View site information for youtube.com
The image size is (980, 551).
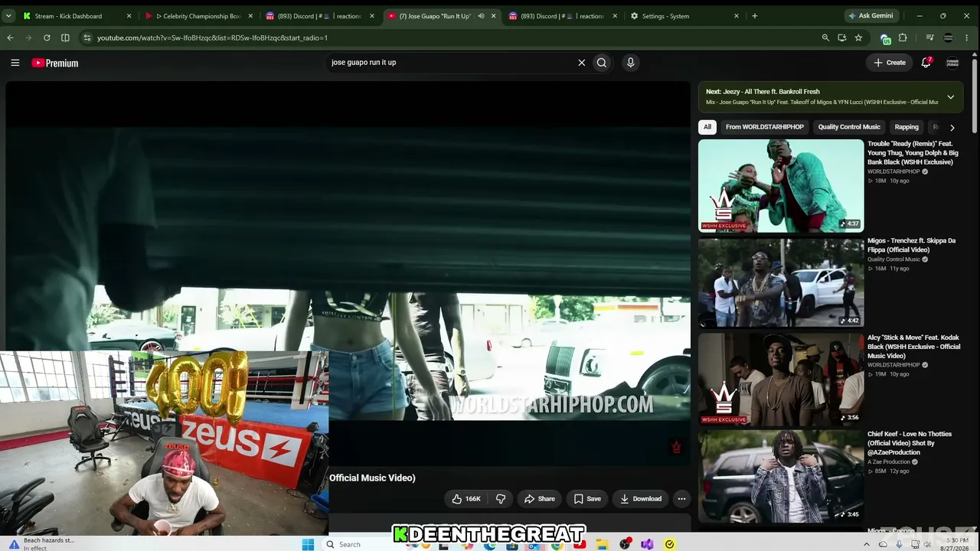(x=87, y=37)
